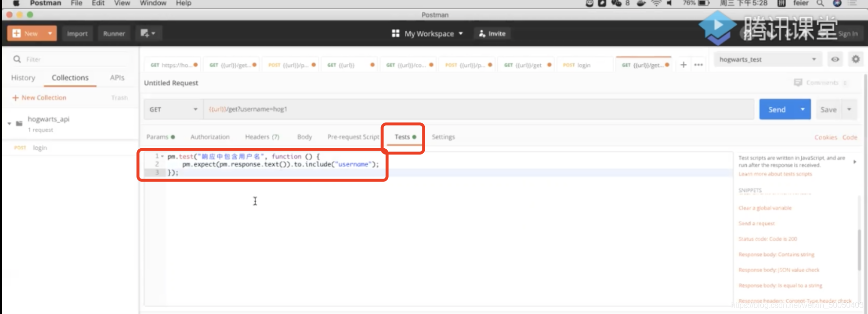868x314 pixels.
Task: Open the Comments panel
Action: 820,82
